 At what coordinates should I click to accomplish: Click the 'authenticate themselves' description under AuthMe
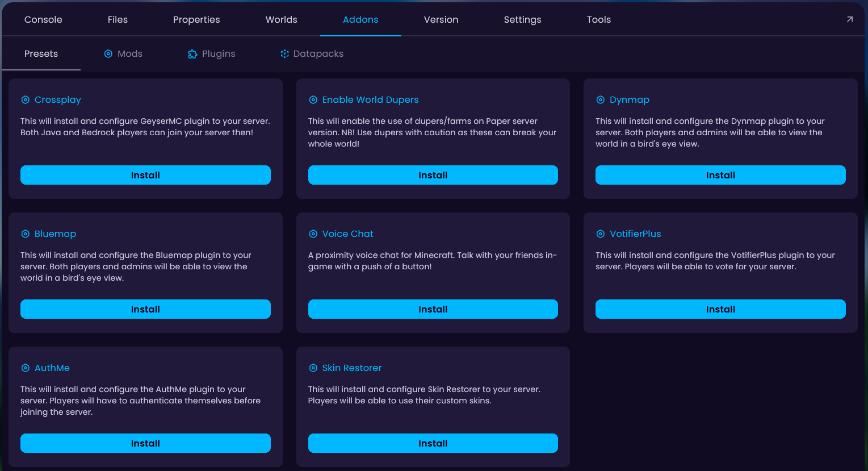coord(141,401)
